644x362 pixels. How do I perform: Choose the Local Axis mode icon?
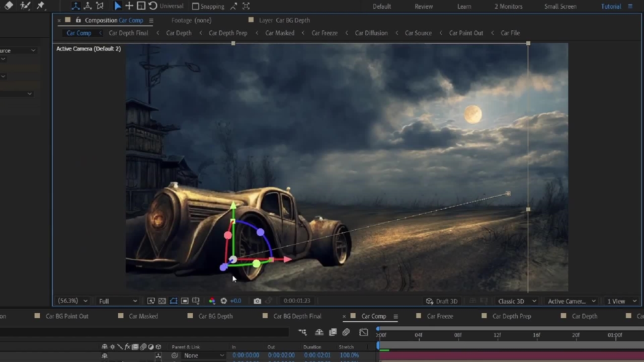tap(75, 6)
